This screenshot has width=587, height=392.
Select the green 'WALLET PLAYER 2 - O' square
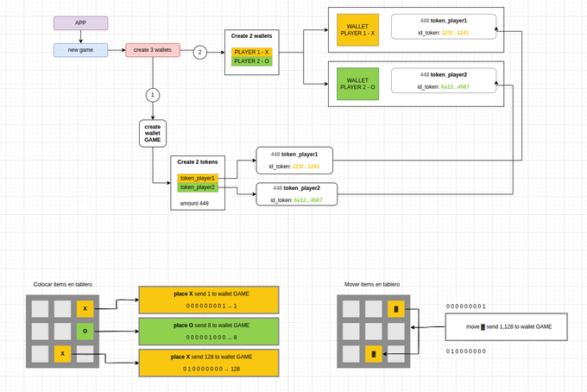(x=358, y=84)
